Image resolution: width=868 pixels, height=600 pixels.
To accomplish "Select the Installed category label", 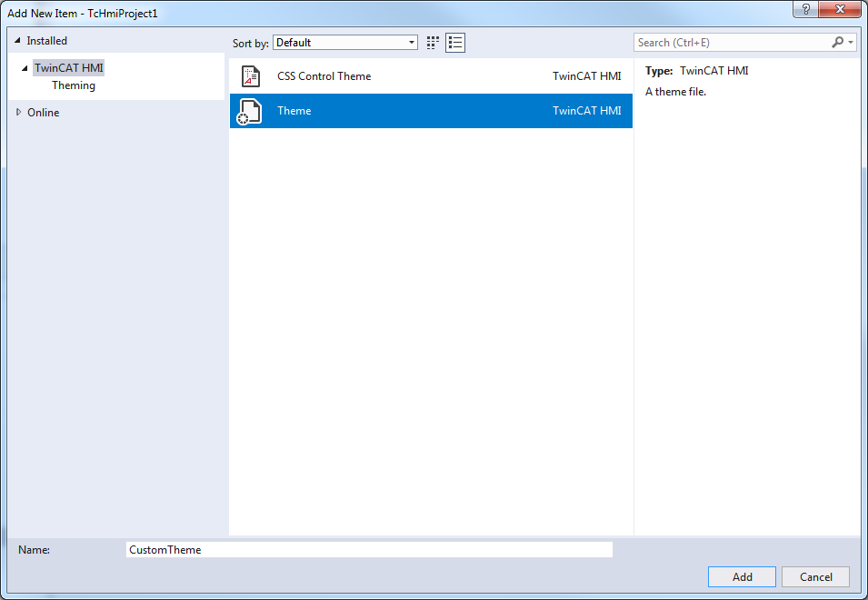I will click(x=47, y=40).
